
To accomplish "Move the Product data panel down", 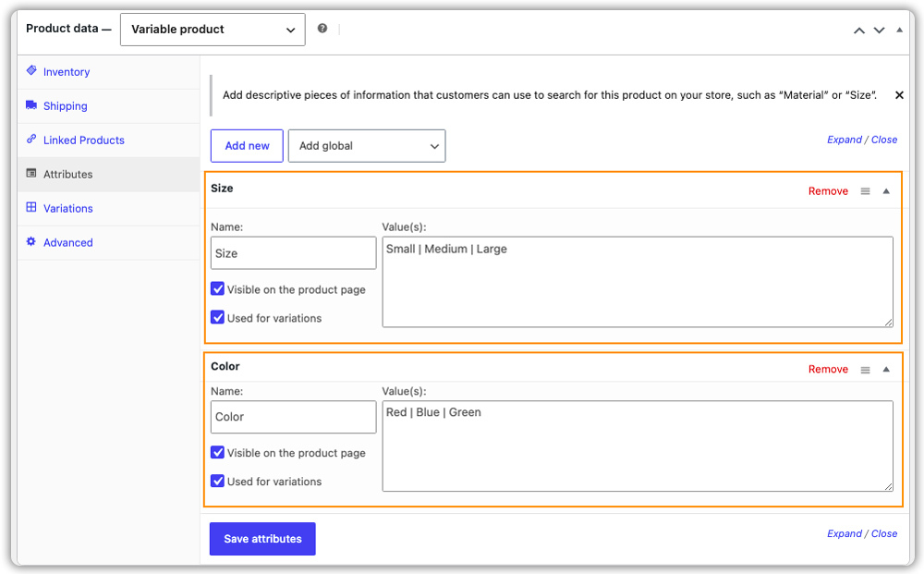I will 880,31.
